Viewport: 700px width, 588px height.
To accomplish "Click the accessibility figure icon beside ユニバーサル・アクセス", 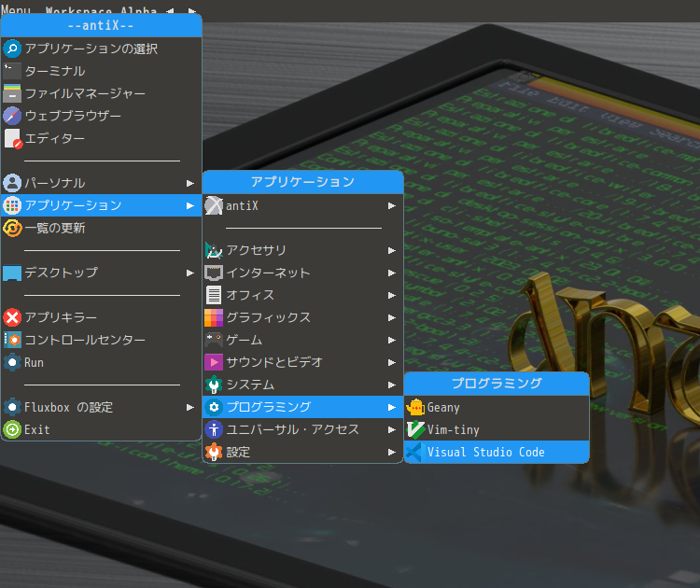I will 214,429.
